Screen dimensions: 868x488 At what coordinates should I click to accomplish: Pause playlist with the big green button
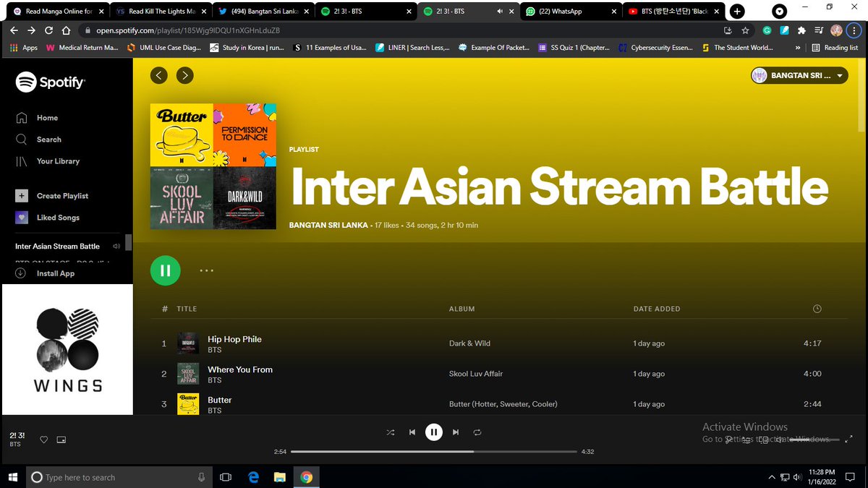click(166, 270)
